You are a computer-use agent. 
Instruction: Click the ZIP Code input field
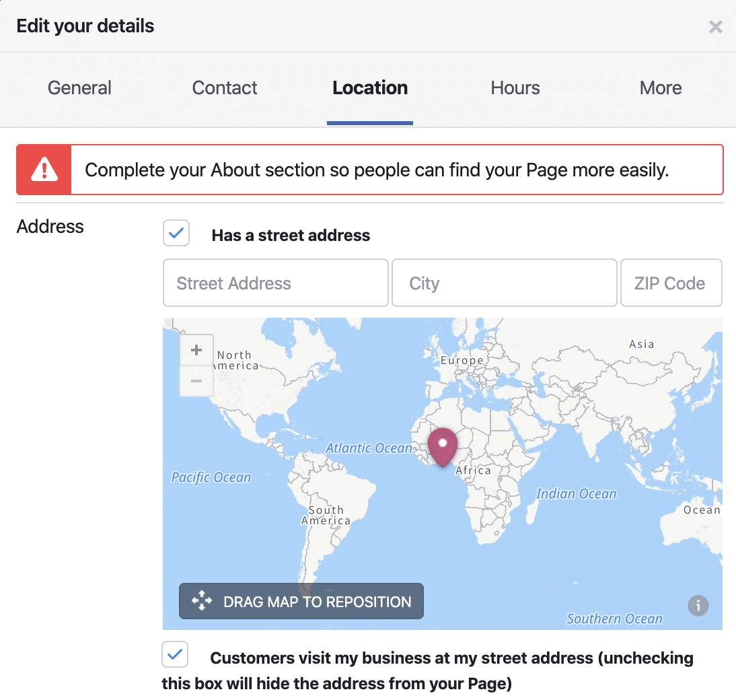coord(671,283)
